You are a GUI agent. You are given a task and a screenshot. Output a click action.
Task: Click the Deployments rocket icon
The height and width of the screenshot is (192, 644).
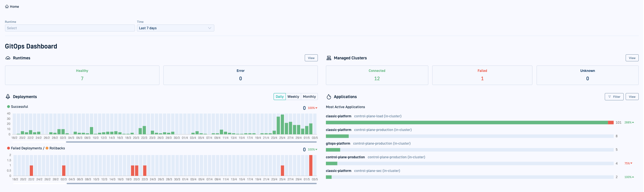click(x=8, y=97)
